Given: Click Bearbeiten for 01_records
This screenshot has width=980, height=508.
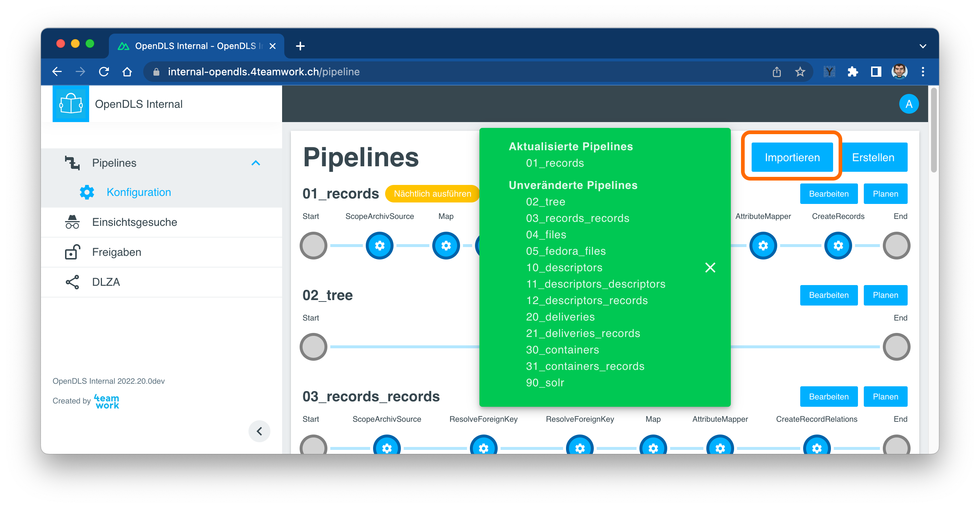Looking at the screenshot, I should pos(829,194).
